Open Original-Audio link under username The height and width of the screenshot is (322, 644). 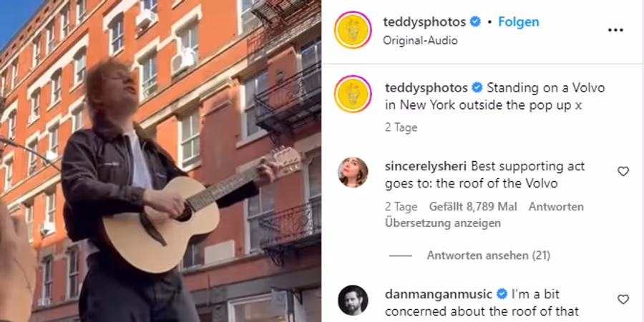420,40
